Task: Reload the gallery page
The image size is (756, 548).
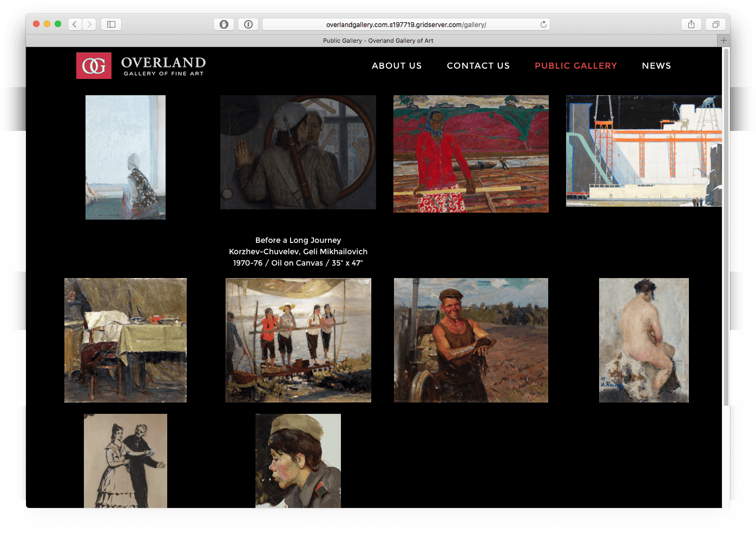Action: [543, 24]
